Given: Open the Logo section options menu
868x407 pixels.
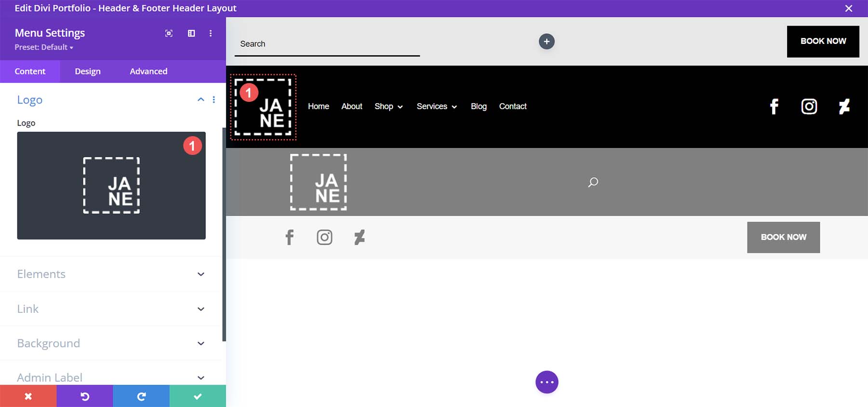Looking at the screenshot, I should pyautogui.click(x=214, y=99).
